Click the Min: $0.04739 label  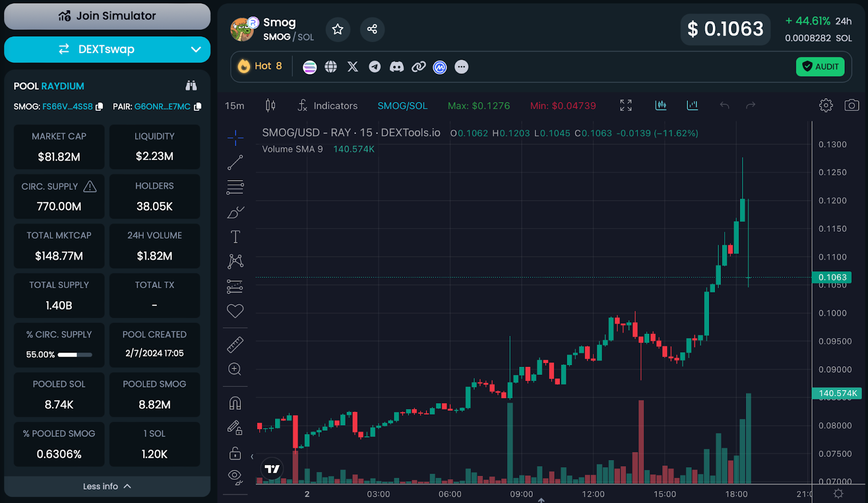click(563, 106)
